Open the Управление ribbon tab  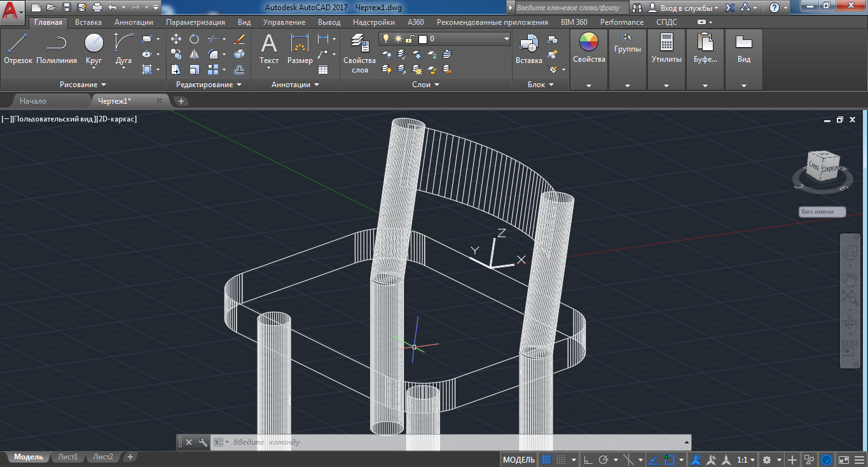click(x=284, y=22)
